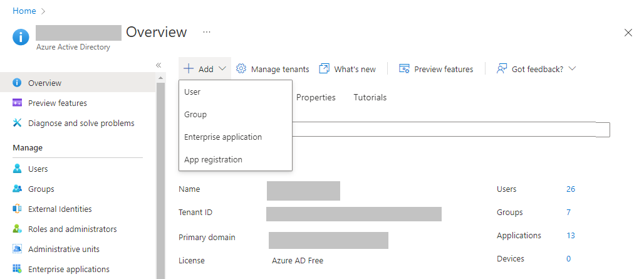Click the Azure AD Free license text
Viewport: 644px width, 279px height.
[298, 261]
